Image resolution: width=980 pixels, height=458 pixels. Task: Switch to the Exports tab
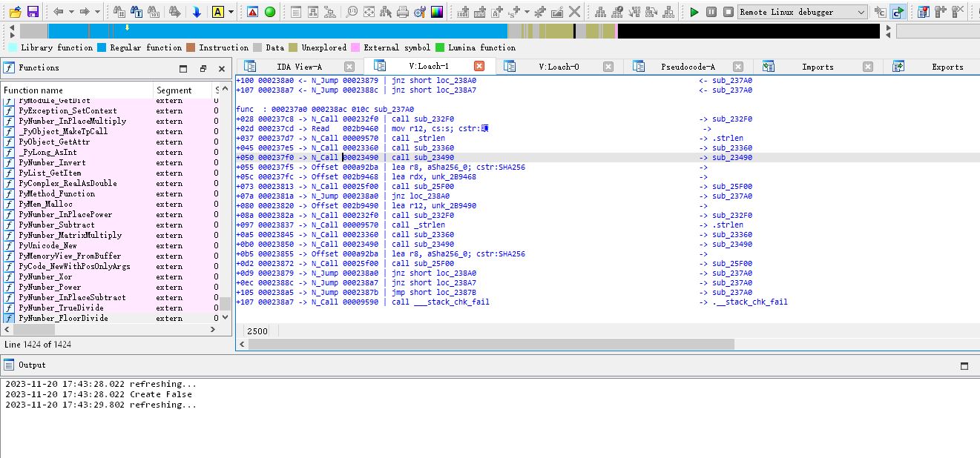coord(947,67)
